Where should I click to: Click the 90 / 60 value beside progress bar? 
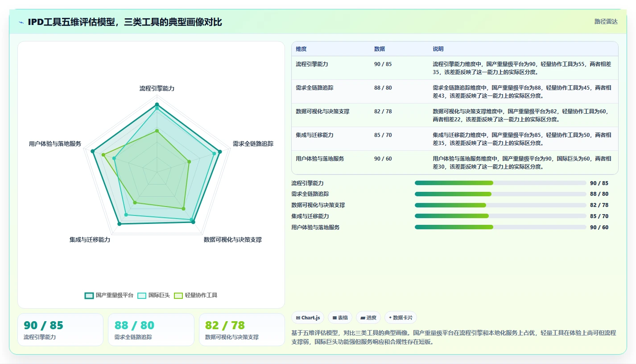click(x=599, y=227)
